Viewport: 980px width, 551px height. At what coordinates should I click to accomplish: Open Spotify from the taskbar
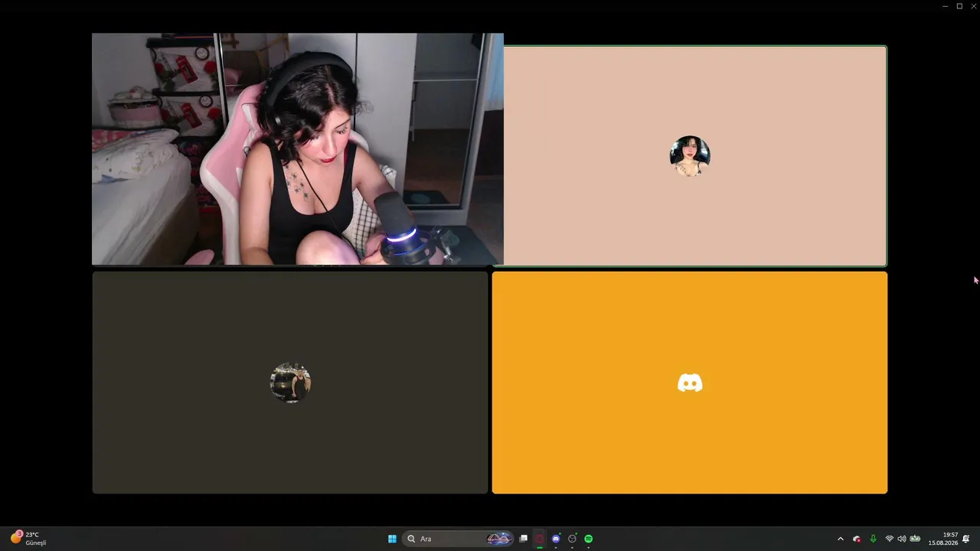pos(588,539)
